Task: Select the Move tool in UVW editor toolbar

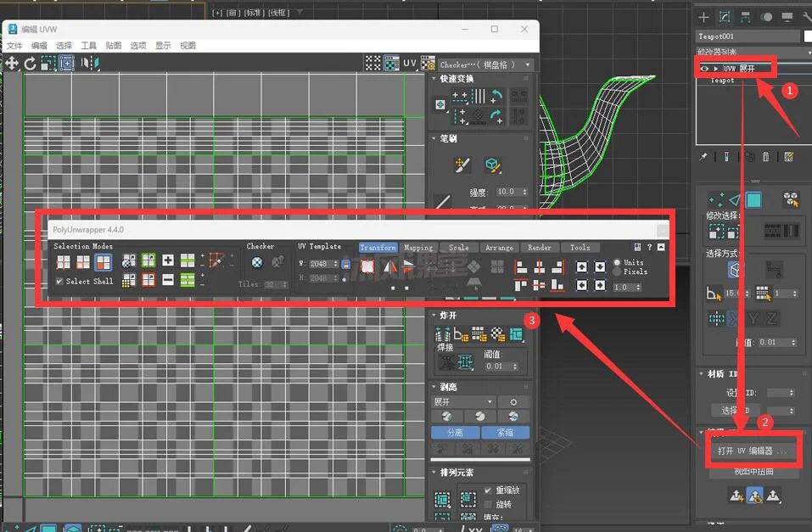Action: [12, 64]
